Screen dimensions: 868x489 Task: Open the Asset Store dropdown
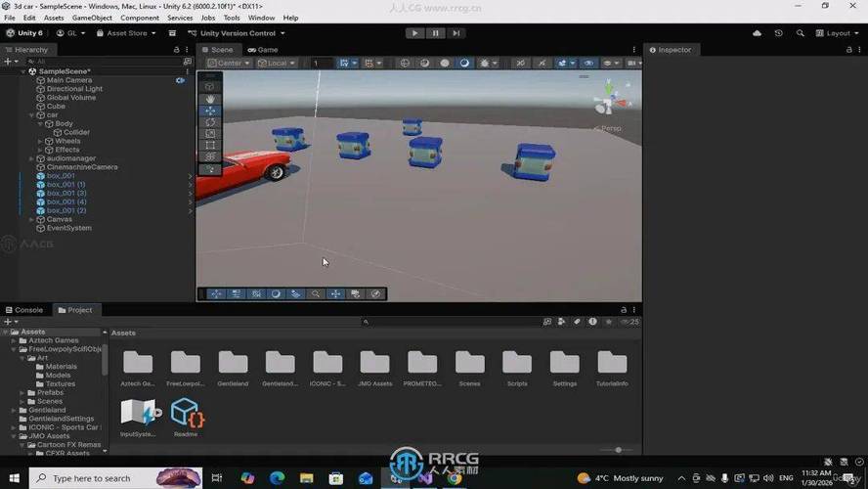pyautogui.click(x=126, y=33)
